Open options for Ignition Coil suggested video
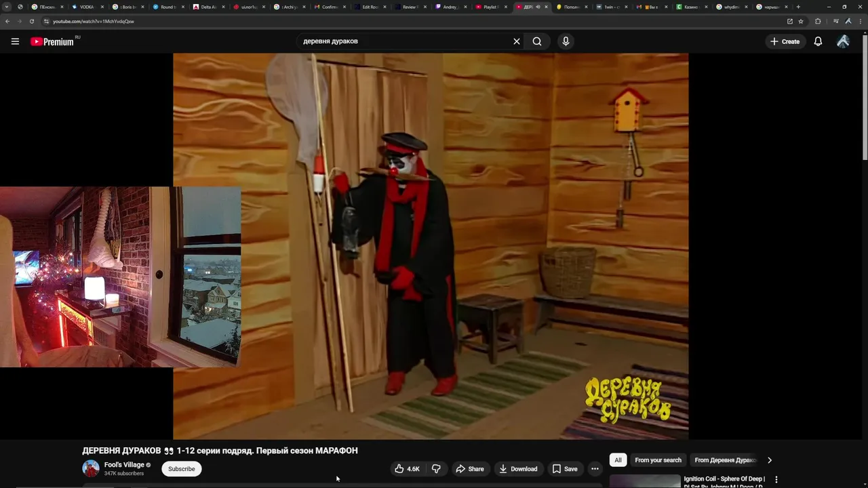The image size is (868, 488). (776, 480)
